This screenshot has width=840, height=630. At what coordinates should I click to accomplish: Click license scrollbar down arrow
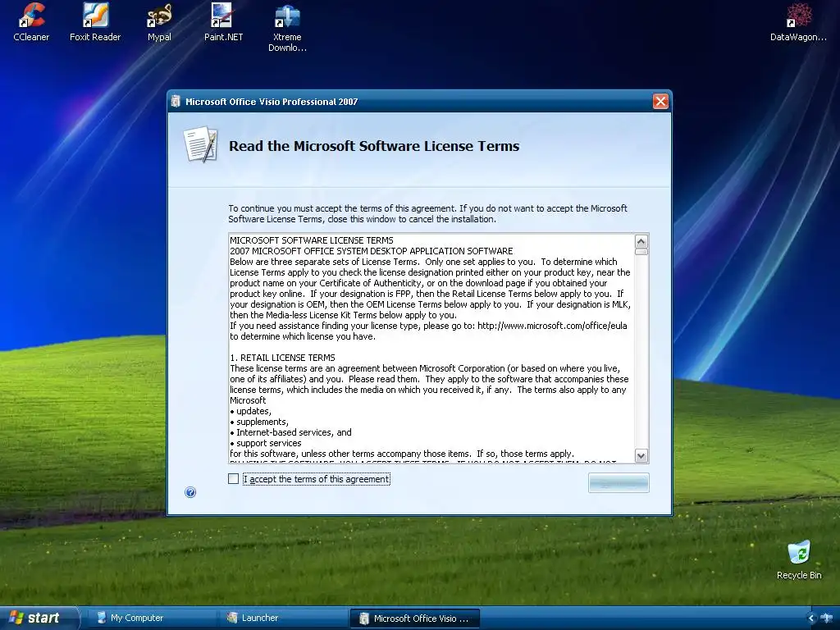pos(641,456)
